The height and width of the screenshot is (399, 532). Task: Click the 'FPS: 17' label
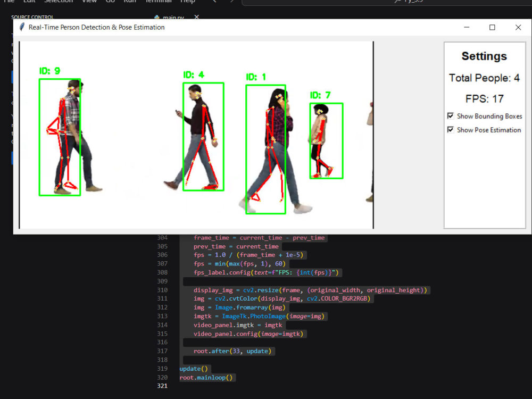(485, 99)
